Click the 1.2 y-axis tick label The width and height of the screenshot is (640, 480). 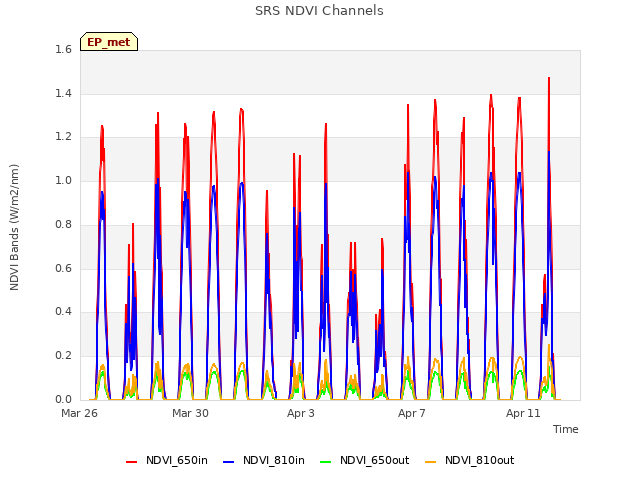[x=63, y=137]
